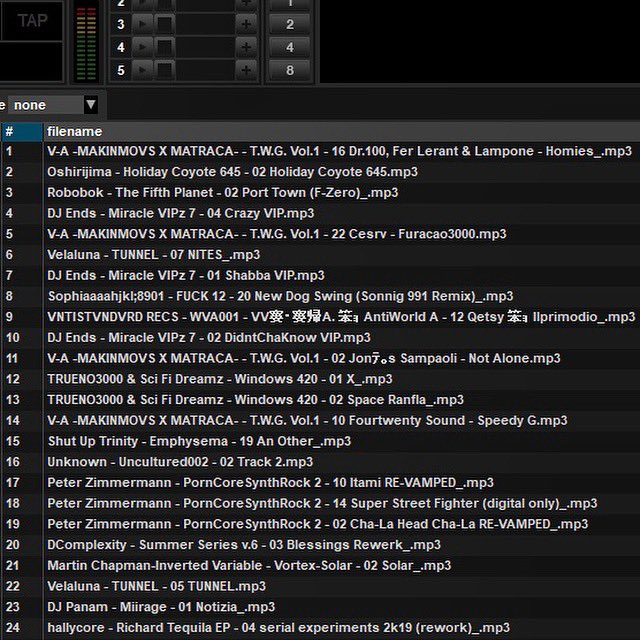The width and height of the screenshot is (640, 640).
Task: Select 'DJ Ends - 04 Crazy VIP.mp3' row
Action: pyautogui.click(x=320, y=213)
